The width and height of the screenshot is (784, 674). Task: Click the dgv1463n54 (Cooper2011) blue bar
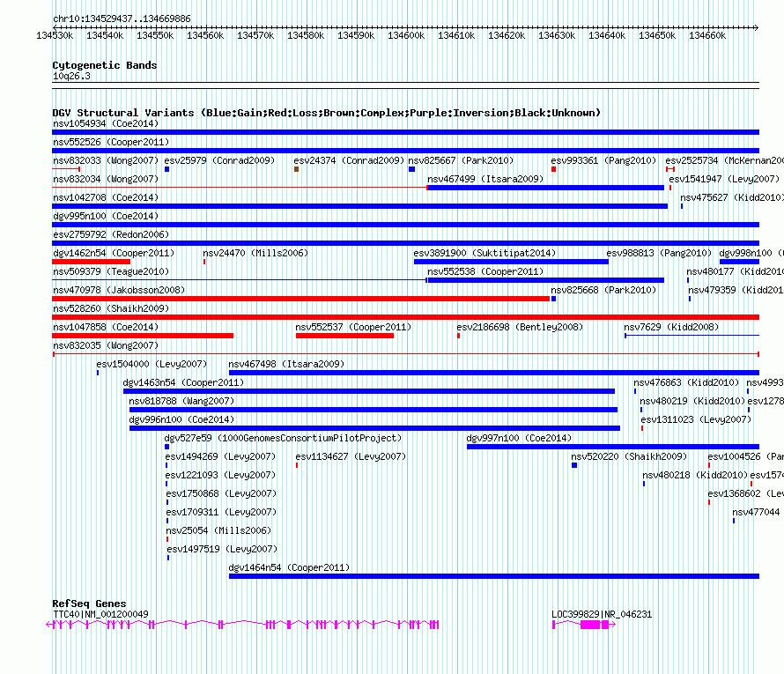click(369, 391)
